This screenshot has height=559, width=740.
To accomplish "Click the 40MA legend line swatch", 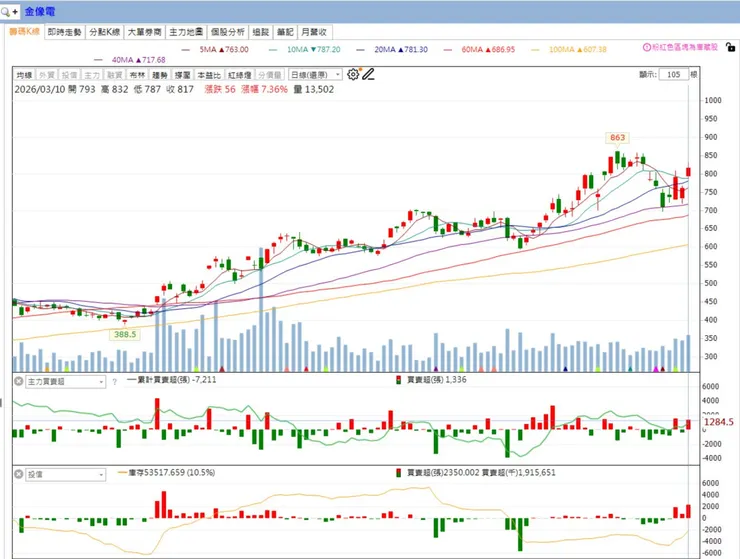I will coord(98,60).
